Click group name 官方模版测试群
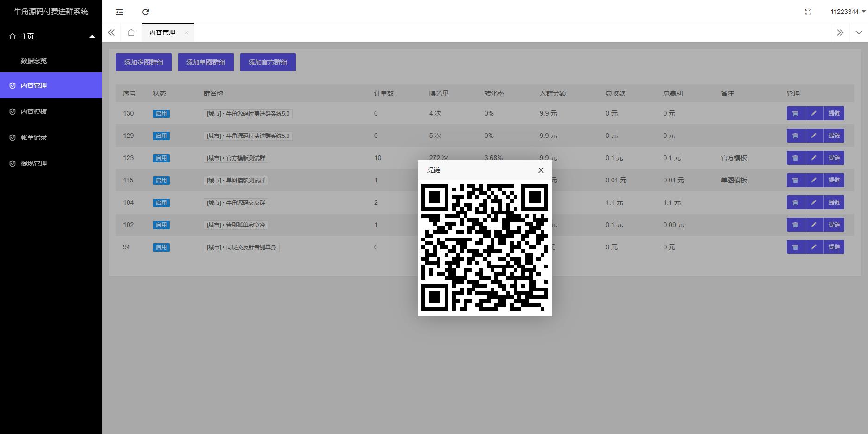Image resolution: width=868 pixels, height=434 pixels. 236,158
